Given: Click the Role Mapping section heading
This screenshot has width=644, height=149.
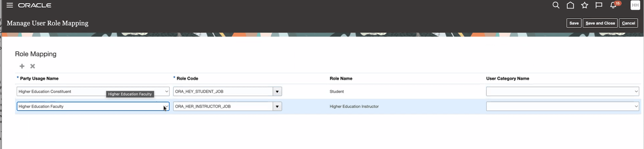Looking at the screenshot, I should (36, 54).
